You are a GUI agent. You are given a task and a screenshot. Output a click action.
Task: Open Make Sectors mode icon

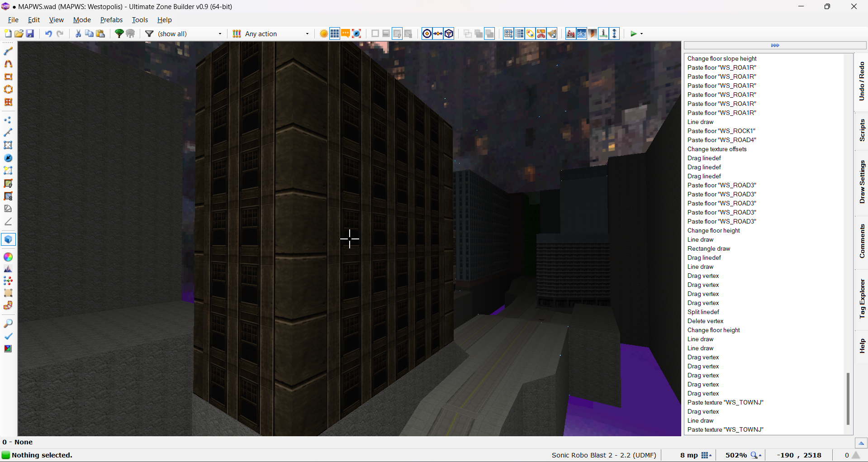8,171
